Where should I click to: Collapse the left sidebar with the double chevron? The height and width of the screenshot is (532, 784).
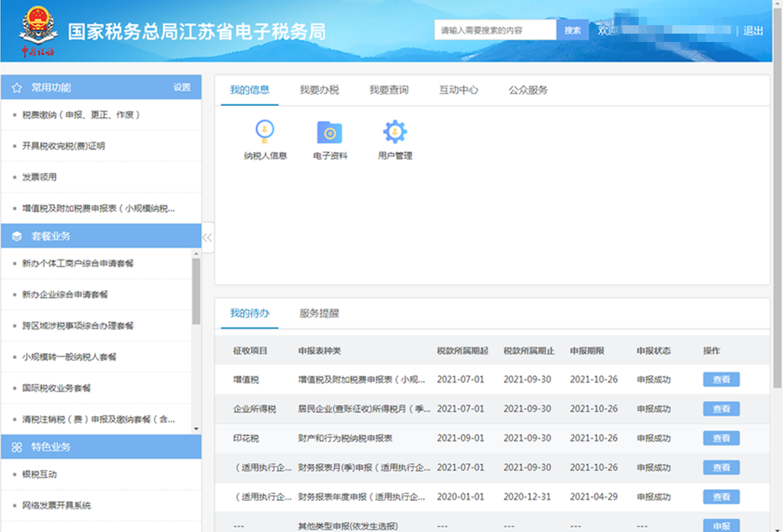(208, 238)
